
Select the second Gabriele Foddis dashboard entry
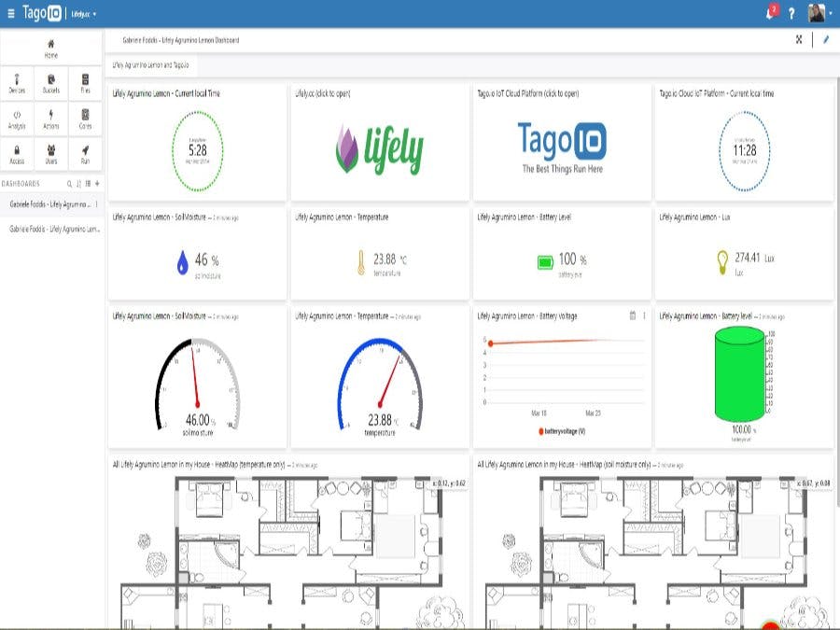tap(53, 229)
